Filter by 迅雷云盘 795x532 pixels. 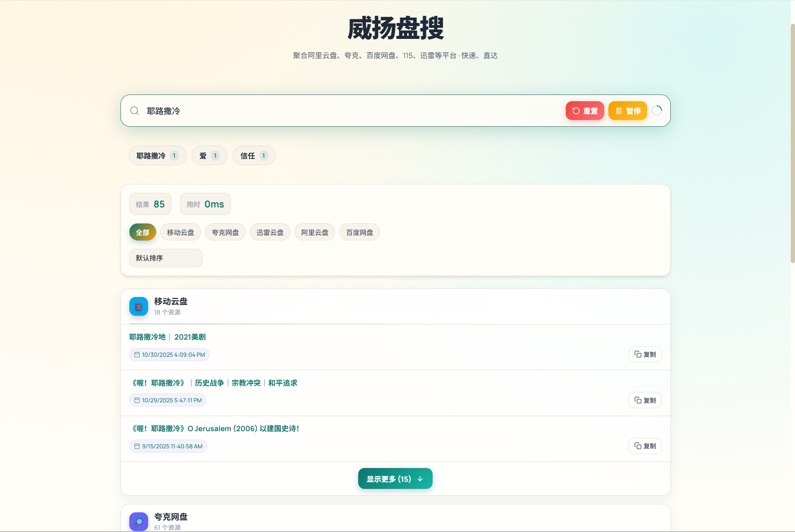point(270,232)
